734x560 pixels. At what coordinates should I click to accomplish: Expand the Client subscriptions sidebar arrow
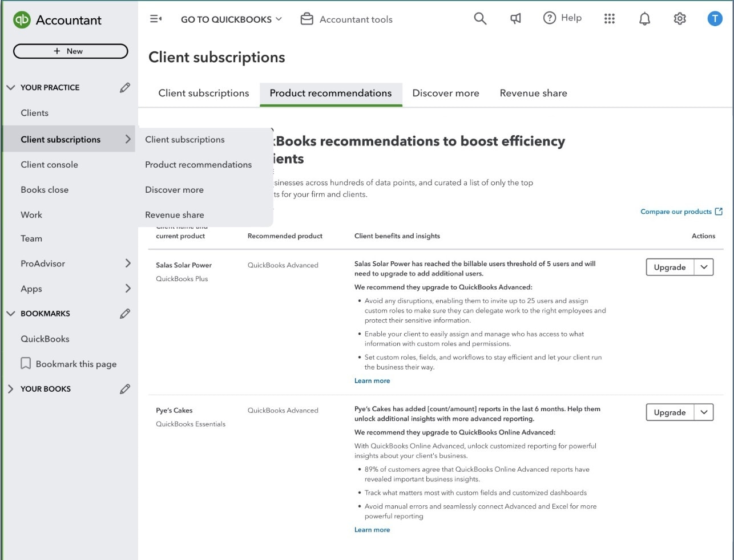(128, 139)
